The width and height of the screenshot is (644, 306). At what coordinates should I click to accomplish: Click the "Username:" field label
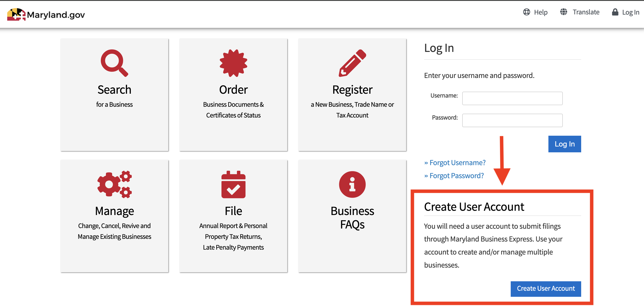coord(444,95)
